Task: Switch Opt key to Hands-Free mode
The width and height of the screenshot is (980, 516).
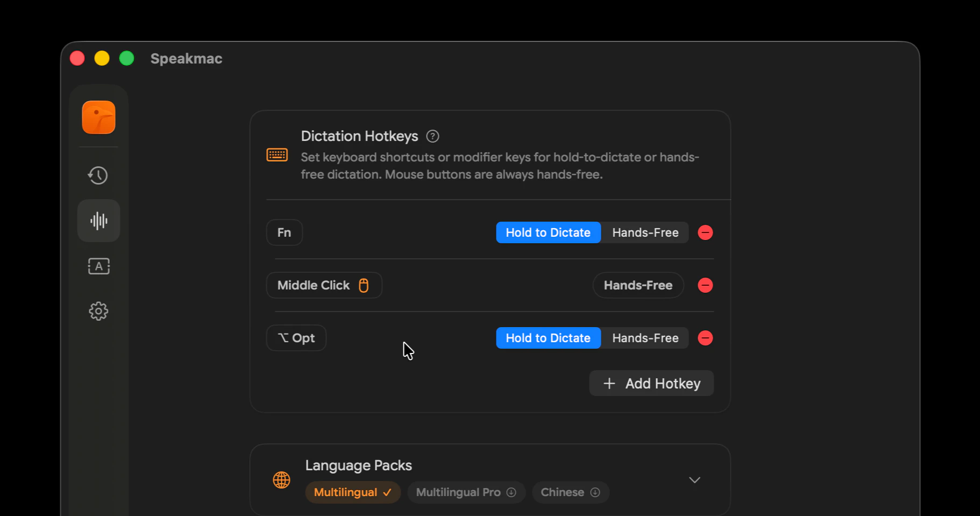Action: click(x=644, y=338)
